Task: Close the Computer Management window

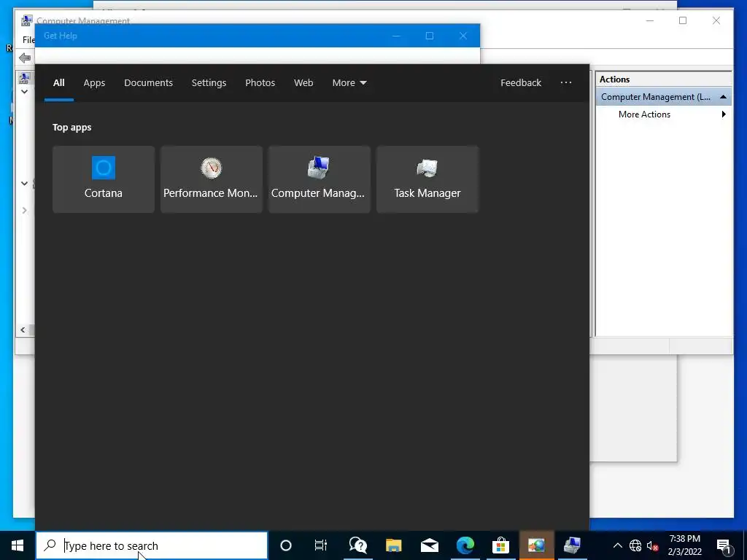Action: click(716, 20)
